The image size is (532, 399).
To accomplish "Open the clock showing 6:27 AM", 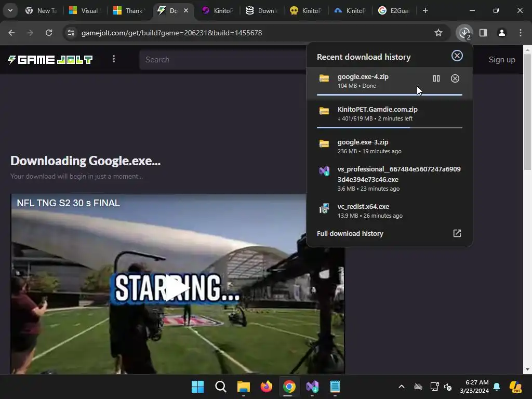I will click(474, 387).
